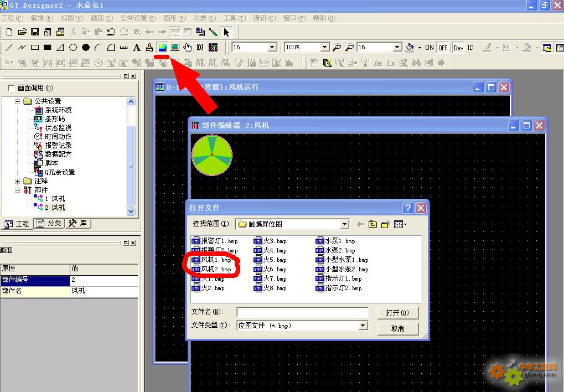Open the 100% zoom dropdown
Viewport: 564px width, 392px height.
click(324, 47)
